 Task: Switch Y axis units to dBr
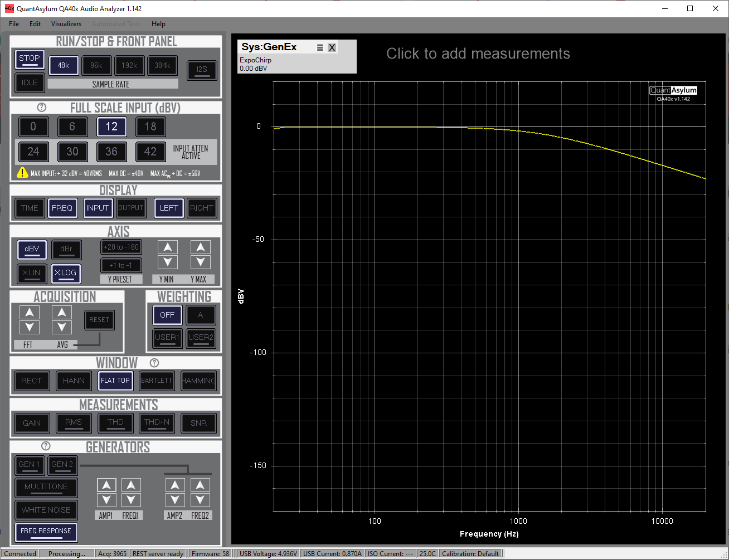click(66, 250)
